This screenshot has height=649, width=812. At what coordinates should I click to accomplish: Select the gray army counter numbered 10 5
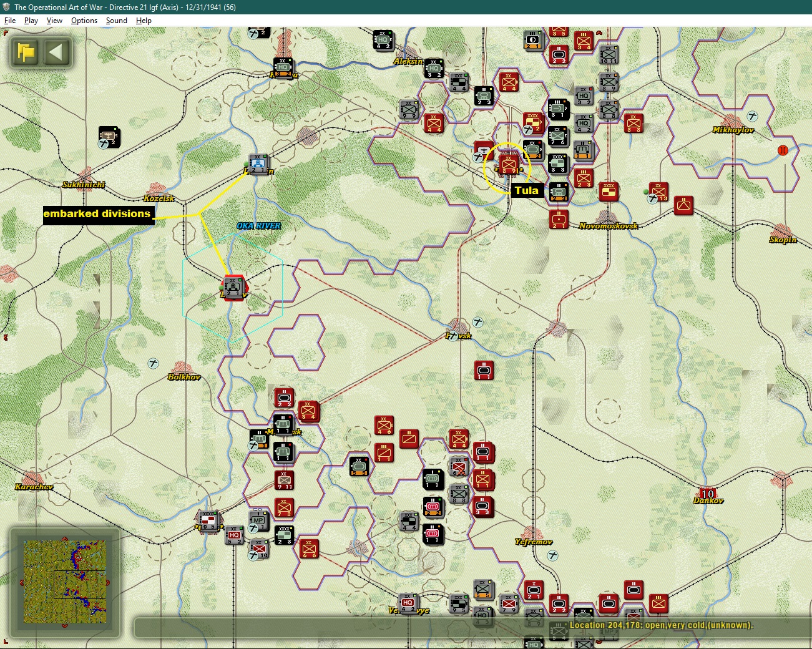[208, 520]
